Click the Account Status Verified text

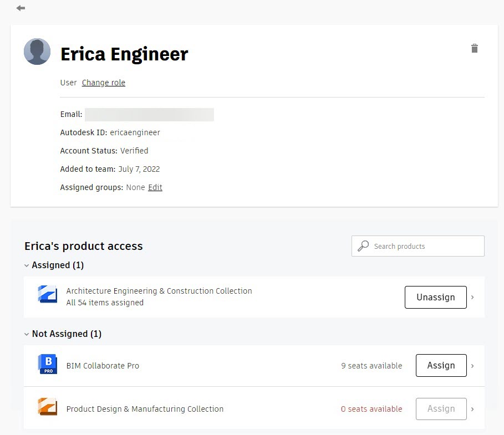134,151
